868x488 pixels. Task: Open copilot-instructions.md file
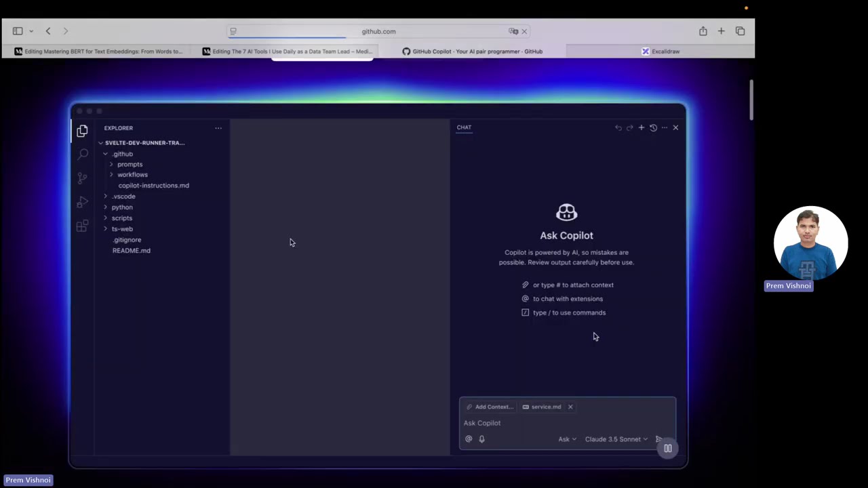point(153,186)
